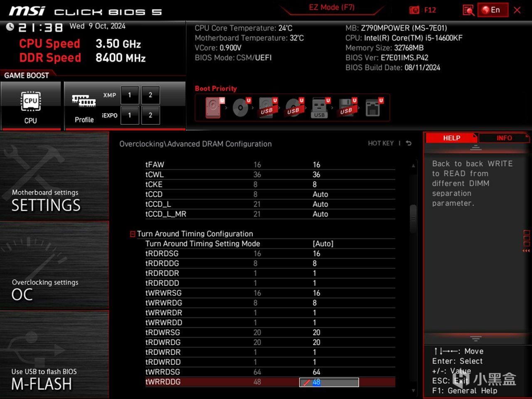The width and height of the screenshot is (532, 399).
Task: Switch to EZ Mode (F7)
Action: (332, 7)
